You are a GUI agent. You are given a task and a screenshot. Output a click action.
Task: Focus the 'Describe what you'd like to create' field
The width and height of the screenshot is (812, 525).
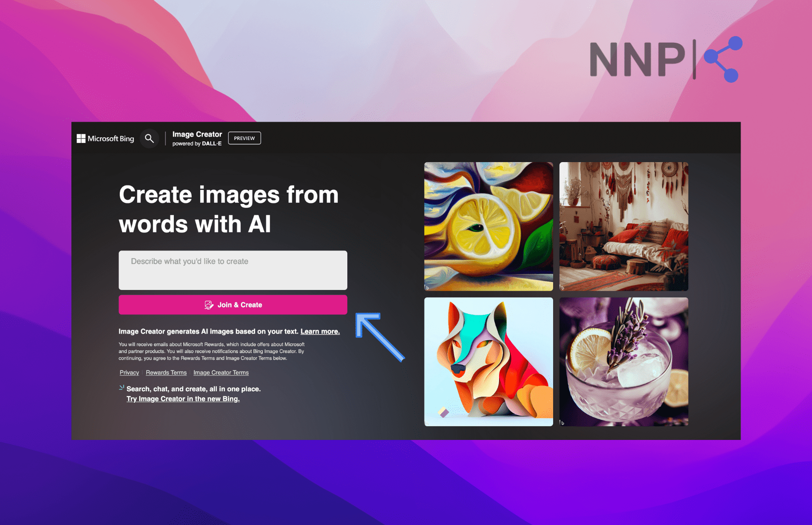233,270
